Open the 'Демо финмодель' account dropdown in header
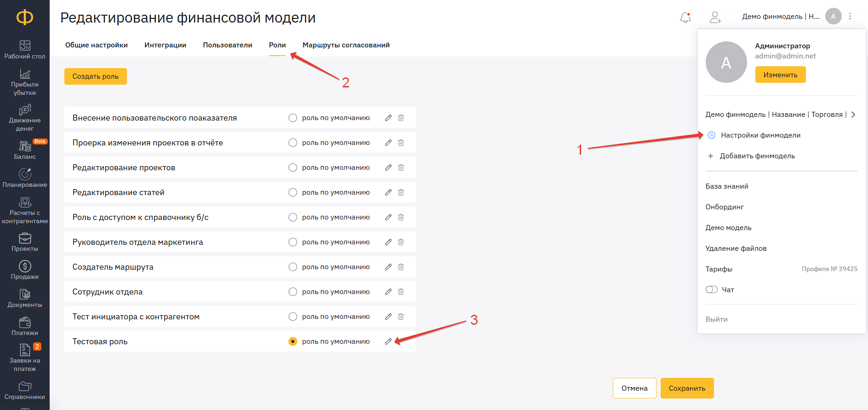This screenshot has width=868, height=410. point(780,17)
